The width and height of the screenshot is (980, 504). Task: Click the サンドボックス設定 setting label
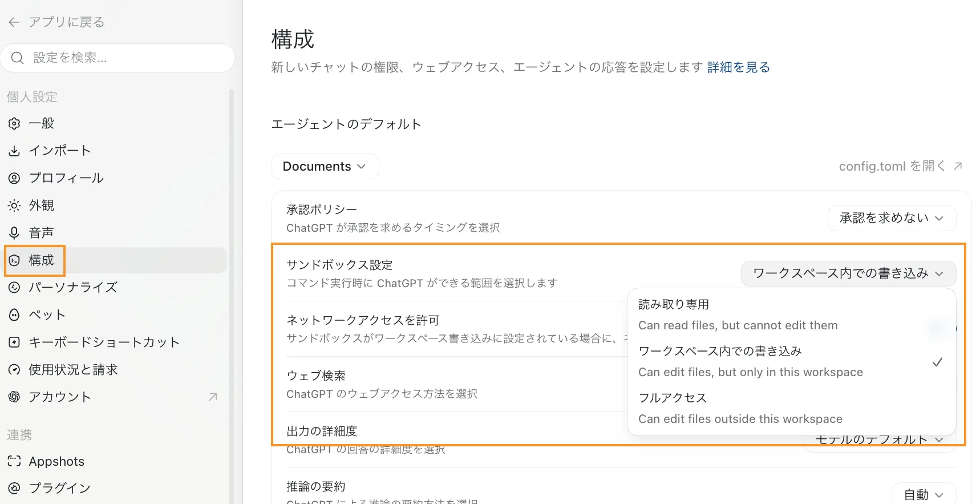point(339,265)
